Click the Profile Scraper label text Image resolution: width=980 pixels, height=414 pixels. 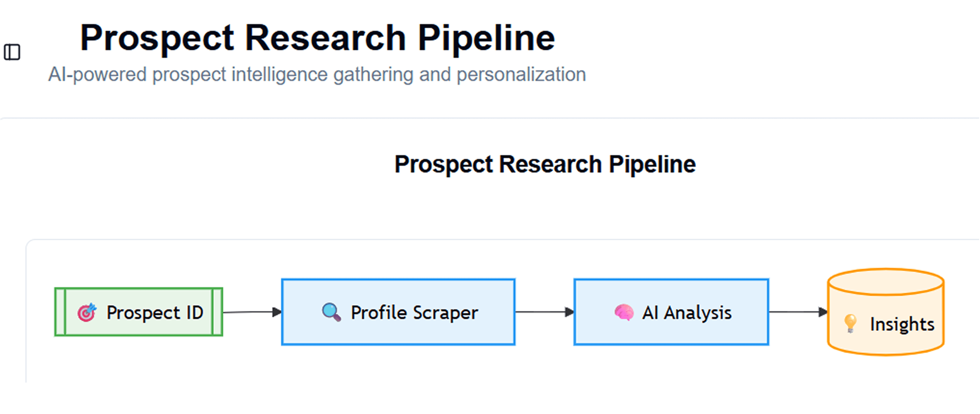pyautogui.click(x=414, y=313)
